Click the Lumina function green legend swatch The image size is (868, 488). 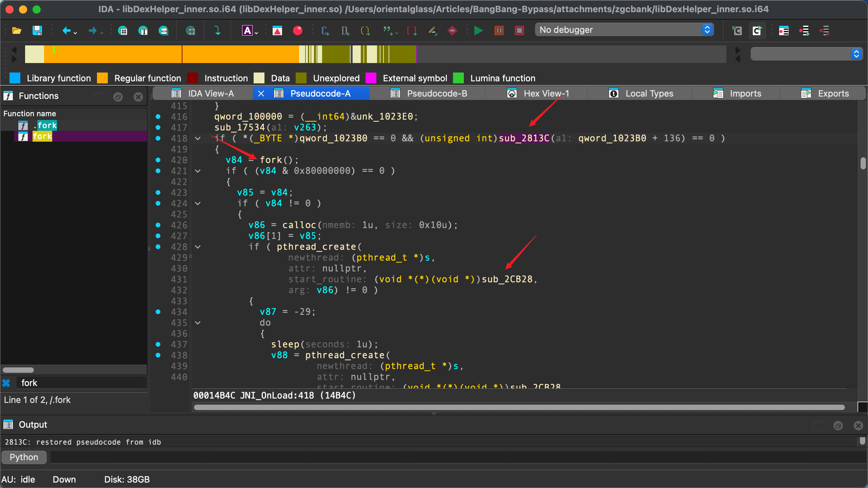458,78
